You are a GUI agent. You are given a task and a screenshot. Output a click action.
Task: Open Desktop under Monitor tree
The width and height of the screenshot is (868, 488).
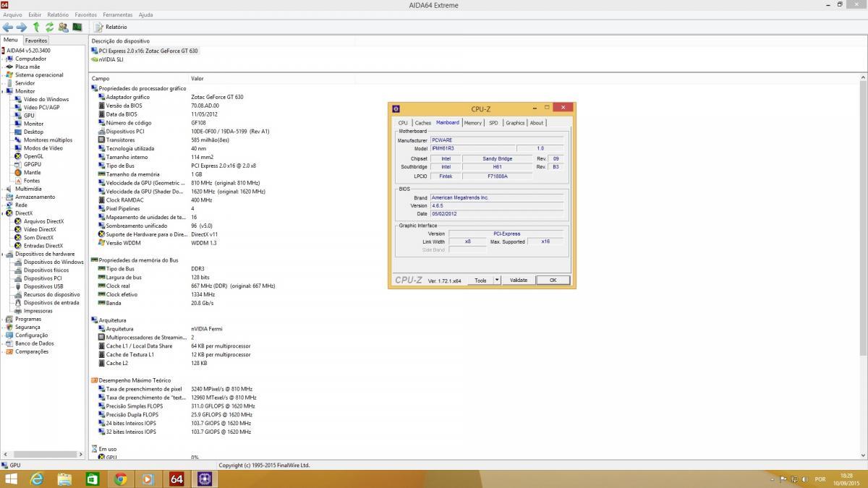[x=33, y=132]
